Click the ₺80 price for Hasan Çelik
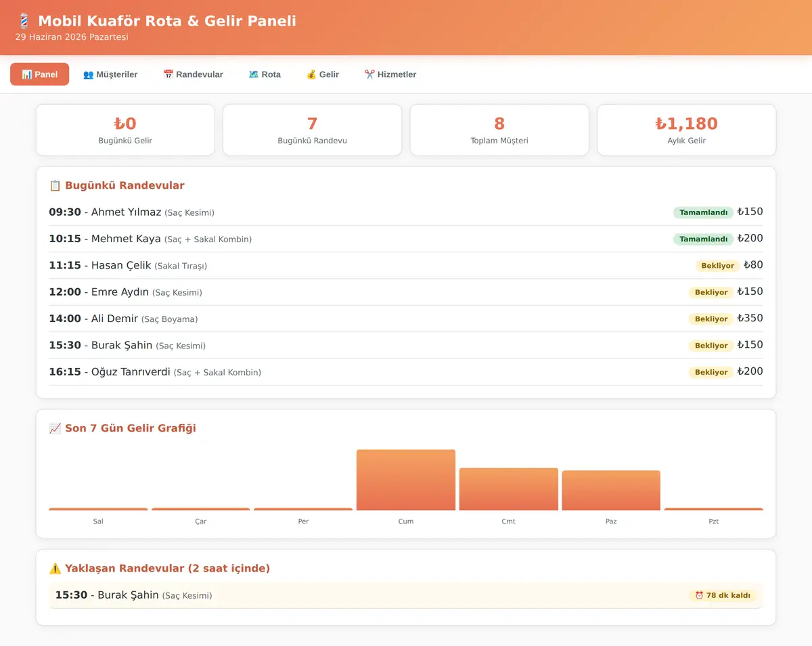The width and height of the screenshot is (812, 646). (x=753, y=265)
